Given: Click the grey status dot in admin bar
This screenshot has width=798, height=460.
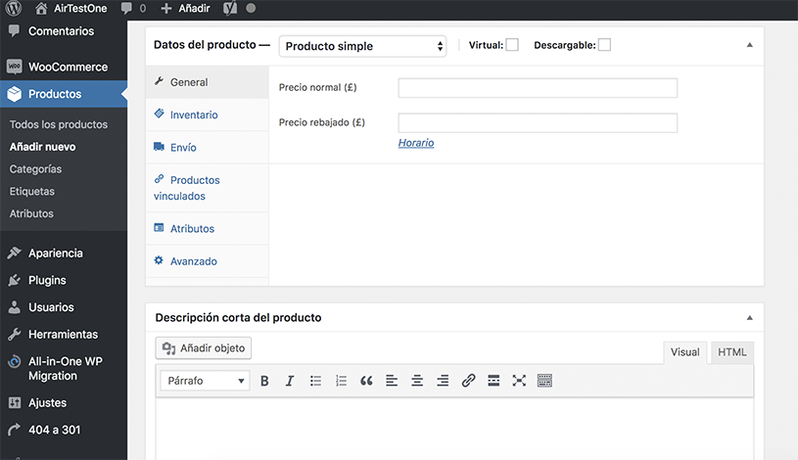Looking at the screenshot, I should (250, 8).
